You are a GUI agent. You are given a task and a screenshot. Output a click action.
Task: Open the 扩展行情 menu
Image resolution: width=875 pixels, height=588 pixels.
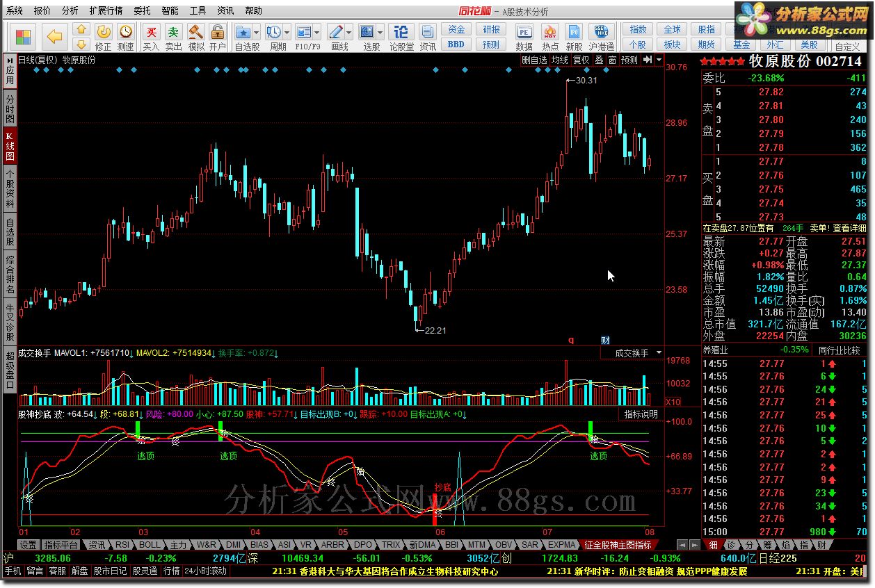pos(106,10)
